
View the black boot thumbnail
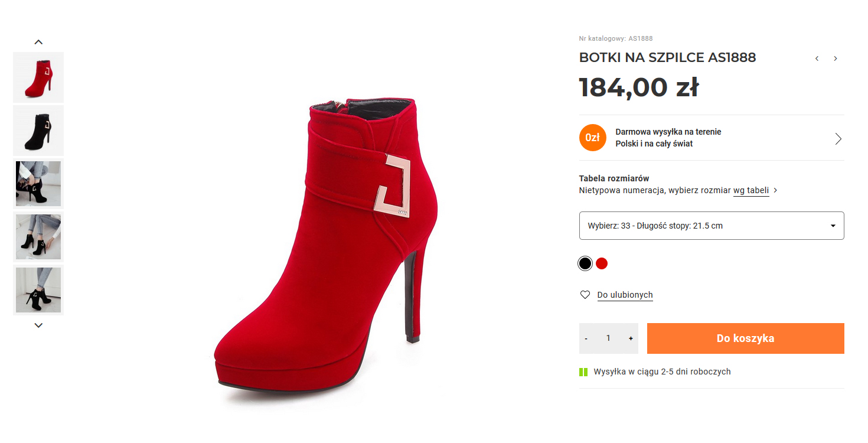point(38,131)
